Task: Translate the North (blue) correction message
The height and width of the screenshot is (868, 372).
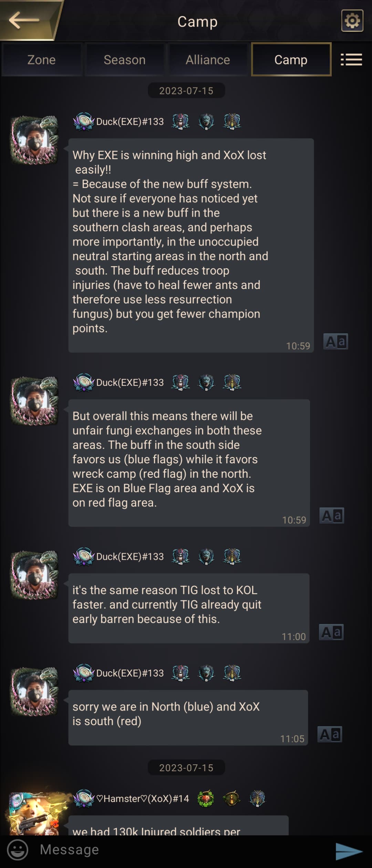Action: (330, 734)
